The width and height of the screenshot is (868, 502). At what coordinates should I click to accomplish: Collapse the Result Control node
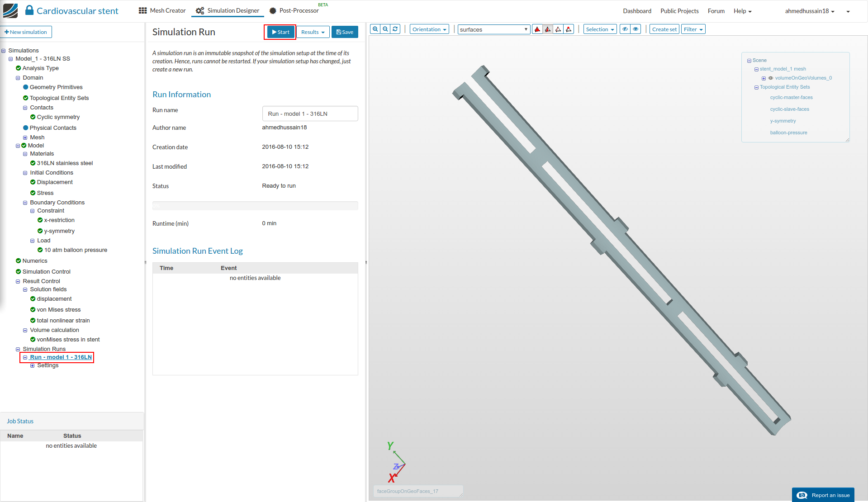click(x=18, y=282)
